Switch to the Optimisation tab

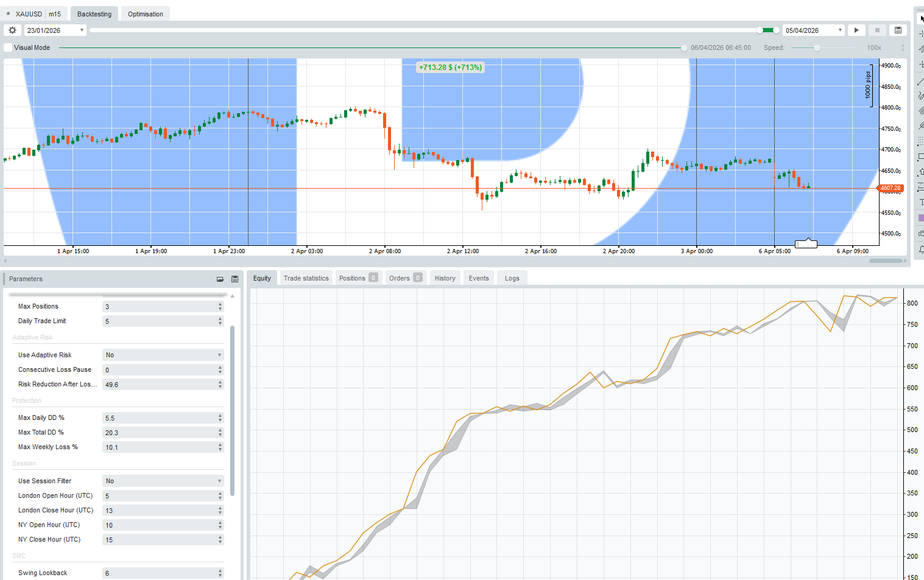pos(145,13)
